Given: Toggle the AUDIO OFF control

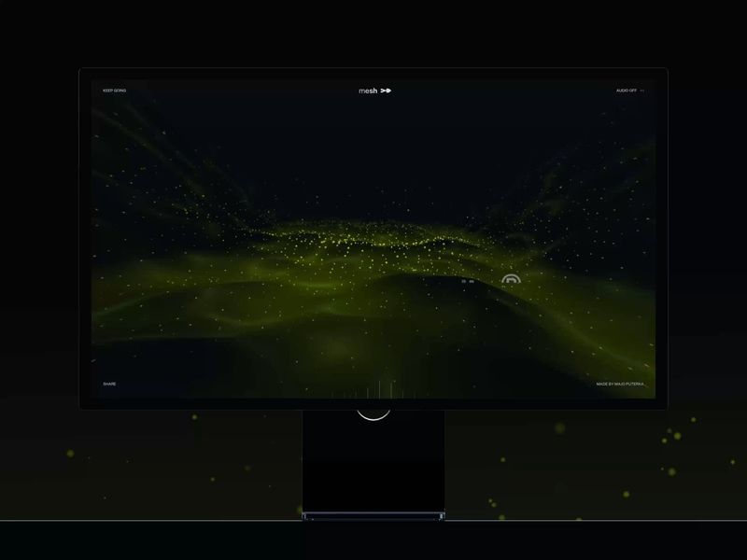Looking at the screenshot, I should [629, 91].
